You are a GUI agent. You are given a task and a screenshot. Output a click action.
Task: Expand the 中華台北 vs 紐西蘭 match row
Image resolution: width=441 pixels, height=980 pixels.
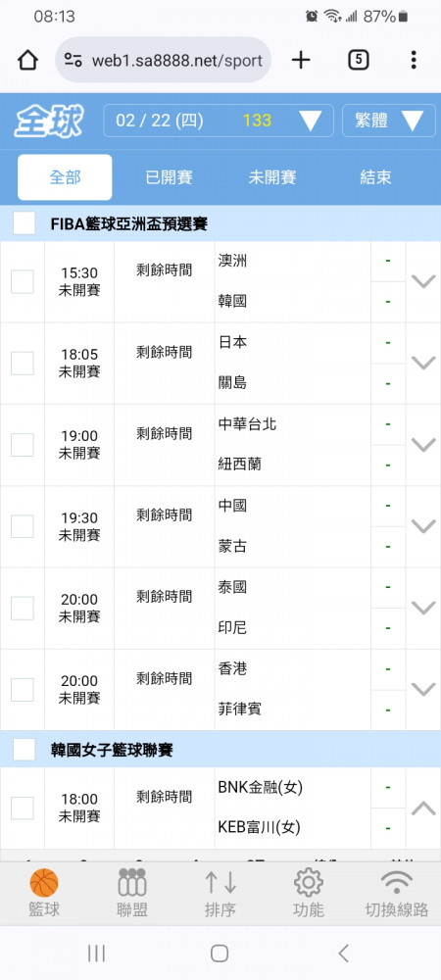423,444
